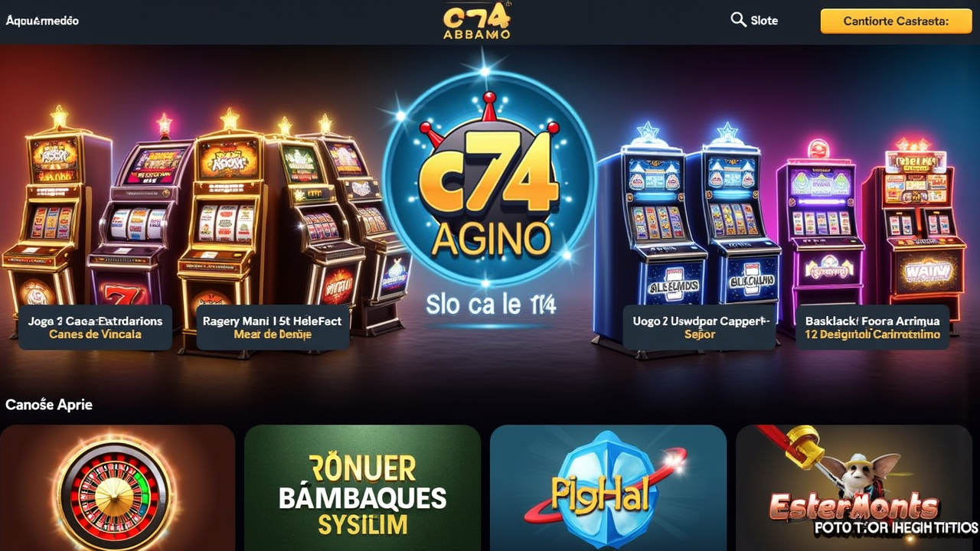980x551 pixels.
Task: Click the magnifying glass search icon
Action: coord(738,20)
